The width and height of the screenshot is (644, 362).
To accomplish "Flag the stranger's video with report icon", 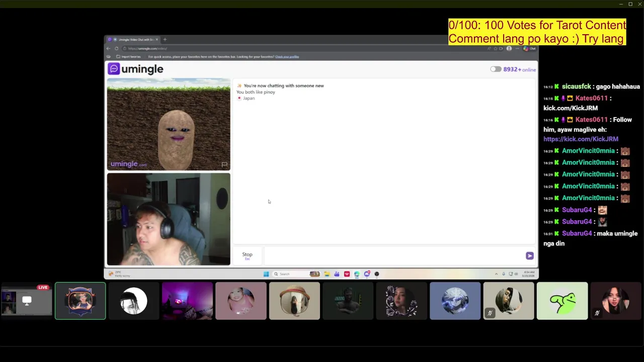I will point(224,164).
